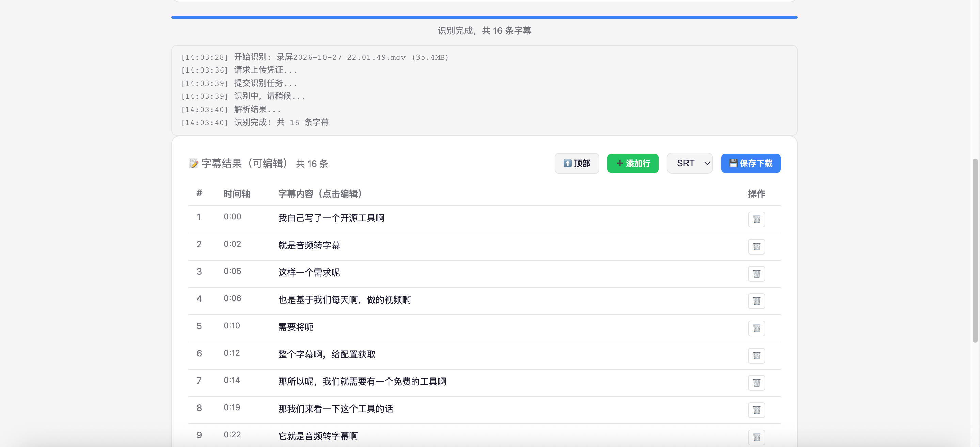This screenshot has width=980, height=447.
Task: Remove subtitle row 3 using trash icon
Action: [x=756, y=274]
